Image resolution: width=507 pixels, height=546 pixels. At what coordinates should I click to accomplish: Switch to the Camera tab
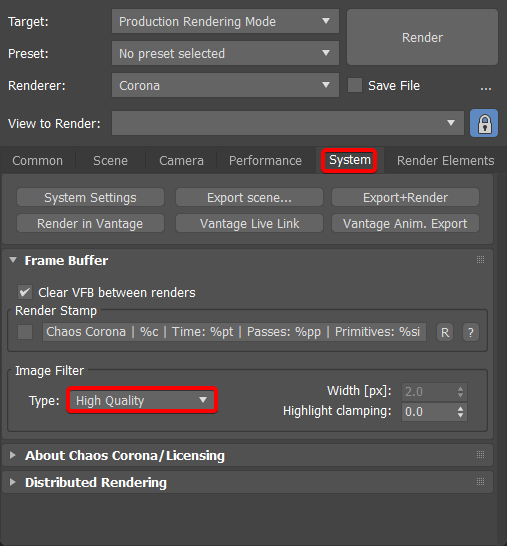(x=181, y=161)
